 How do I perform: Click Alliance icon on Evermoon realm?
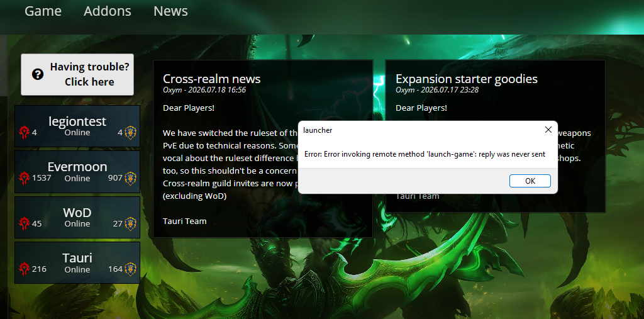[x=131, y=179]
